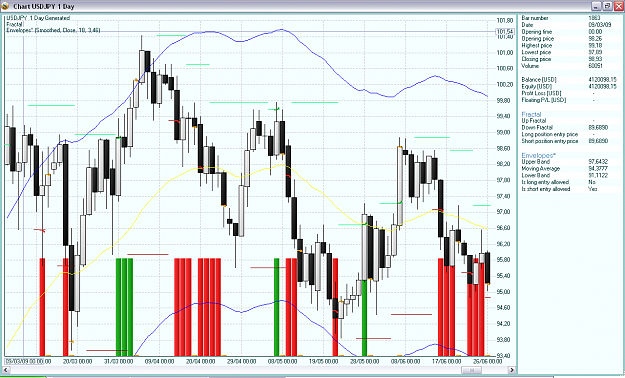Click the 'Bar number' label
Viewport: 625px width, 378px height.
tap(535, 18)
